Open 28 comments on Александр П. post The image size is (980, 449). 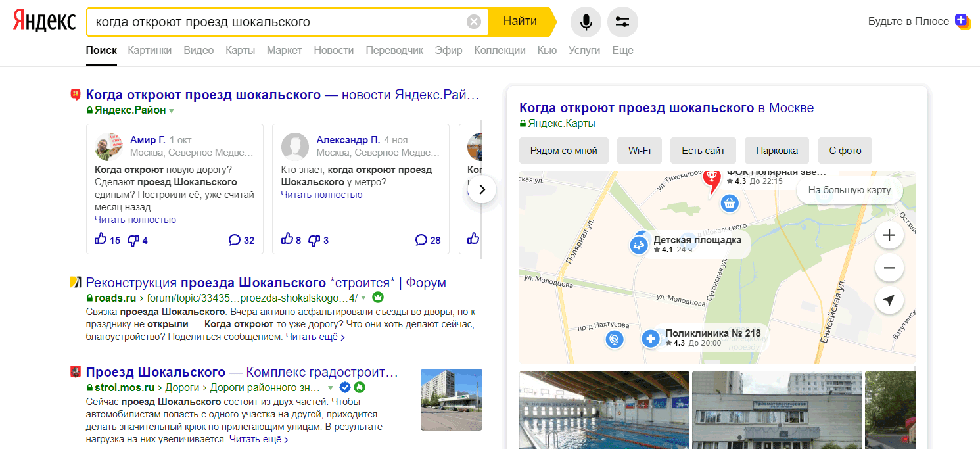tap(428, 240)
